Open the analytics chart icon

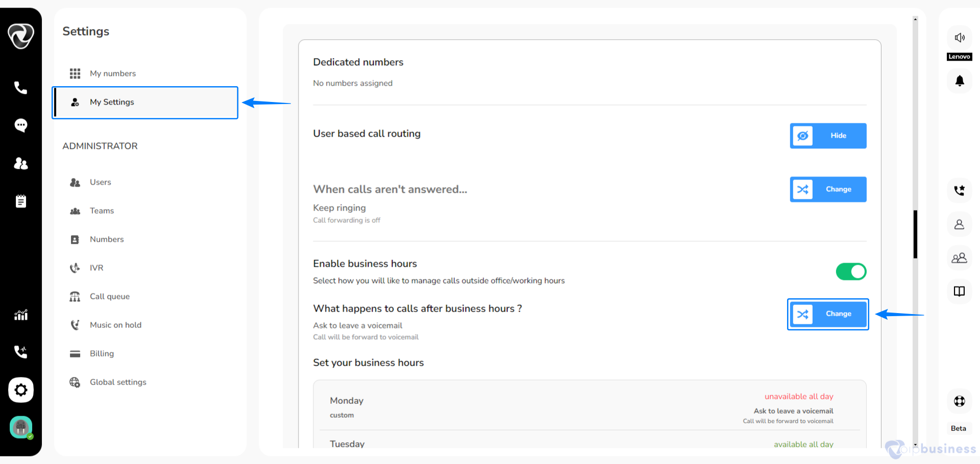(x=20, y=315)
